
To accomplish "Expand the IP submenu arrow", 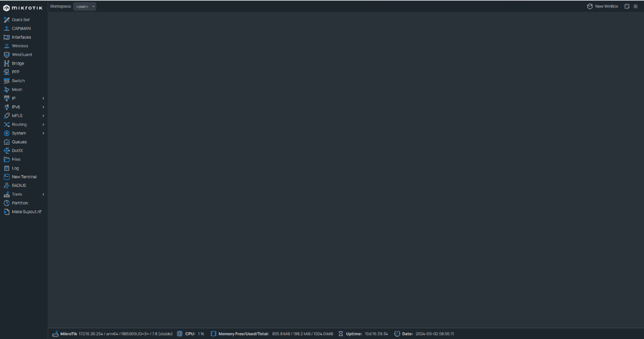I will click(43, 98).
